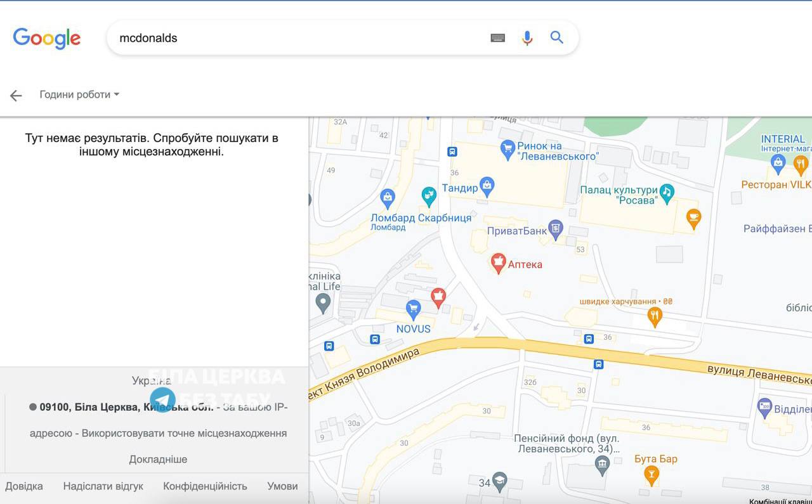Screen dimensions: 812x504
Task: Click the Пенсійний фонд map label
Action: click(566, 443)
